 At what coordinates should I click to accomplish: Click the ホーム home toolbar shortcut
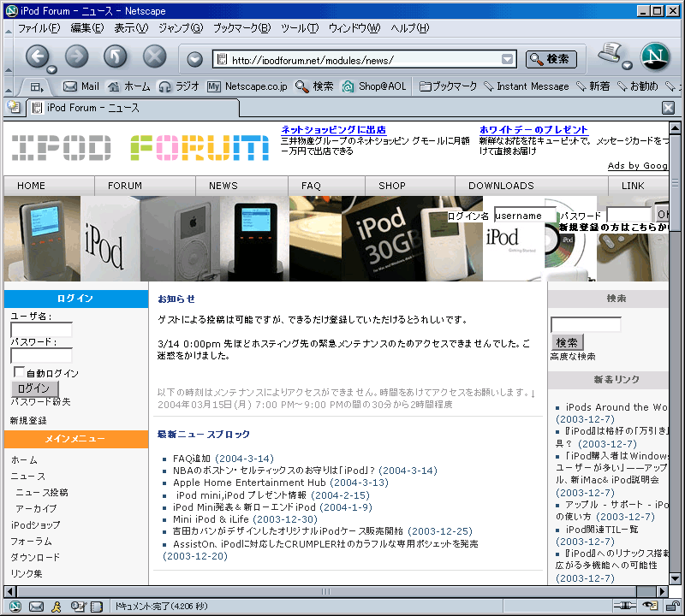(129, 86)
